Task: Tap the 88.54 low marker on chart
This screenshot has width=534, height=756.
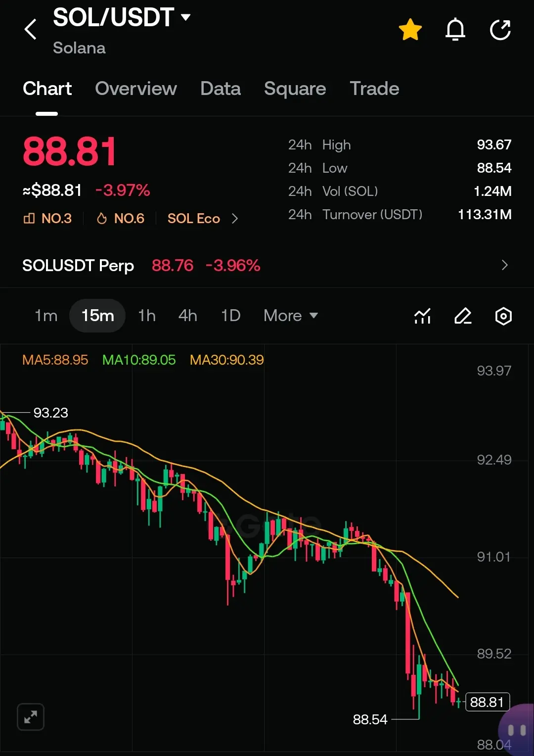Action: pyautogui.click(x=370, y=719)
